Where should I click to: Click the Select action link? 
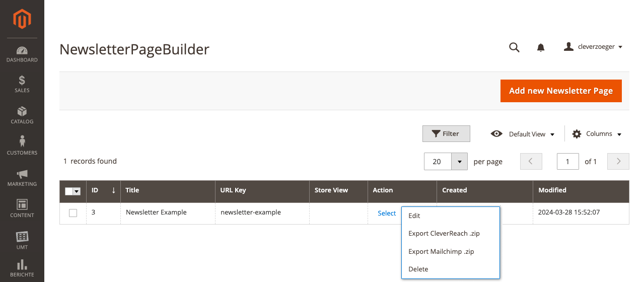(387, 213)
